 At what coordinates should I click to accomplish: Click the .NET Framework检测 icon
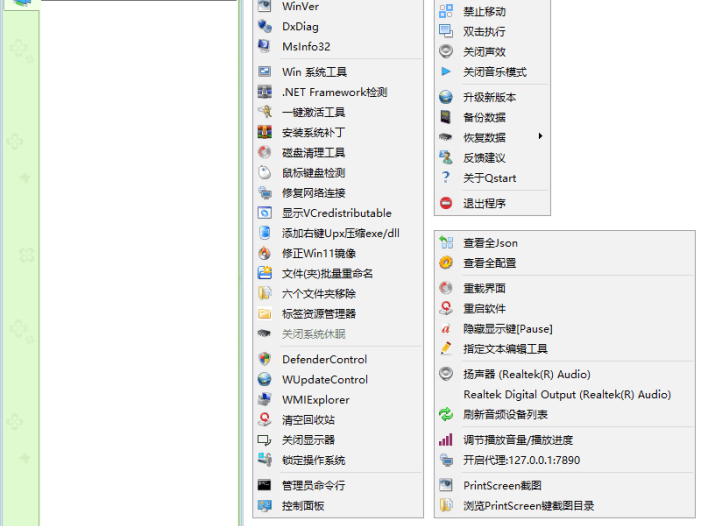pyautogui.click(x=265, y=92)
